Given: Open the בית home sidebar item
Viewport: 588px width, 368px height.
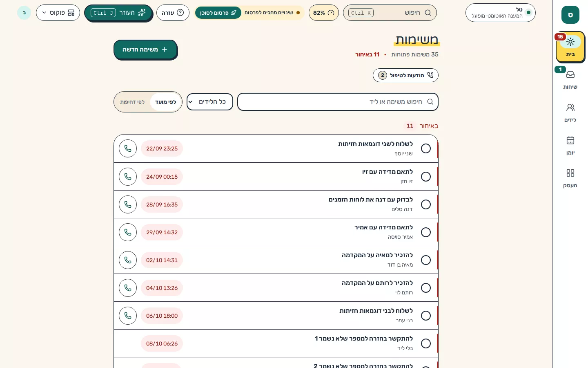Looking at the screenshot, I should pyautogui.click(x=570, y=47).
